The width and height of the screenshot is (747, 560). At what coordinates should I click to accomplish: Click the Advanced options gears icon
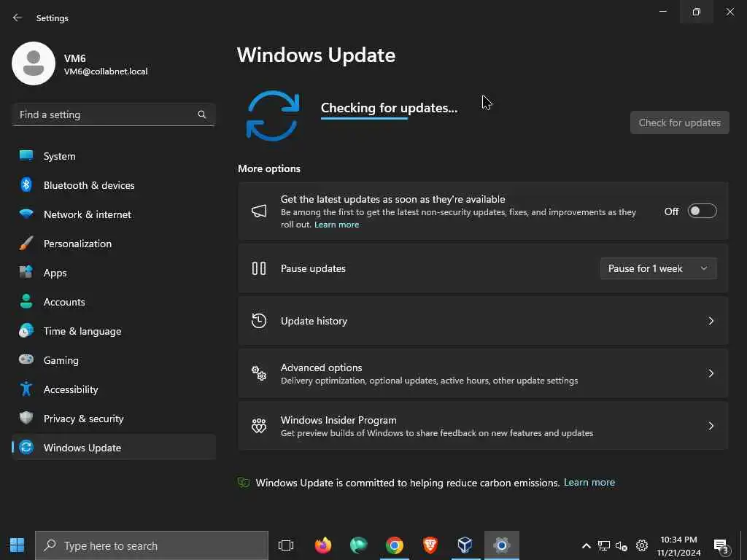(259, 373)
